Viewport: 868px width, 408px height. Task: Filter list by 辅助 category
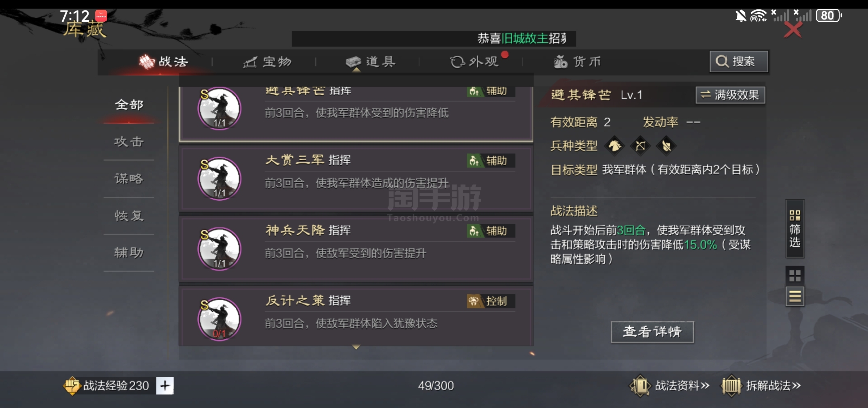[129, 252]
